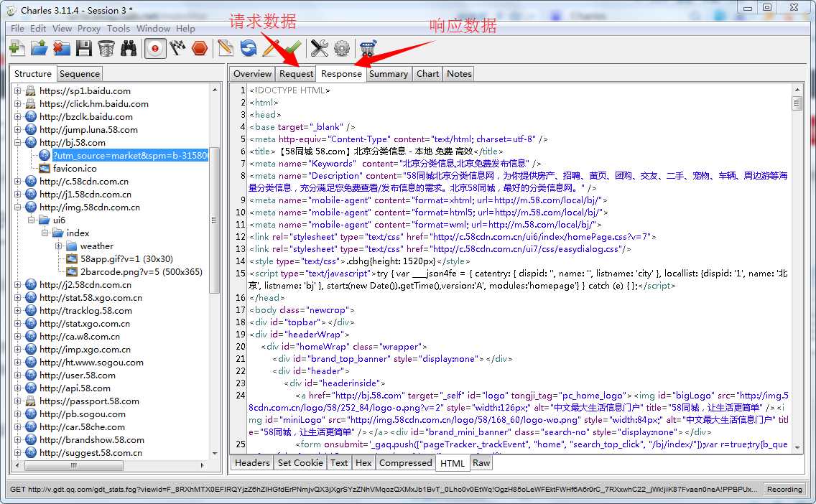The height and width of the screenshot is (504, 816).
Task: Open Tools via the wrench and screwdriver icon
Action: tap(319, 48)
